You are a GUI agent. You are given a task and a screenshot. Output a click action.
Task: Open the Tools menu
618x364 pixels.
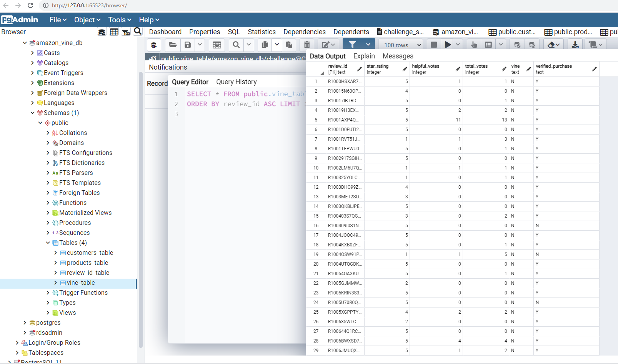120,20
